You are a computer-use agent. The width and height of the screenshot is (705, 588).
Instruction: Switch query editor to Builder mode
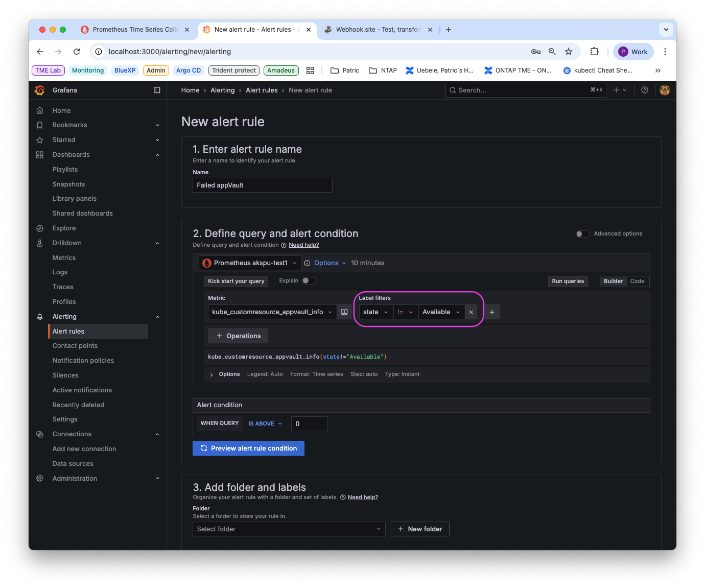(x=613, y=281)
